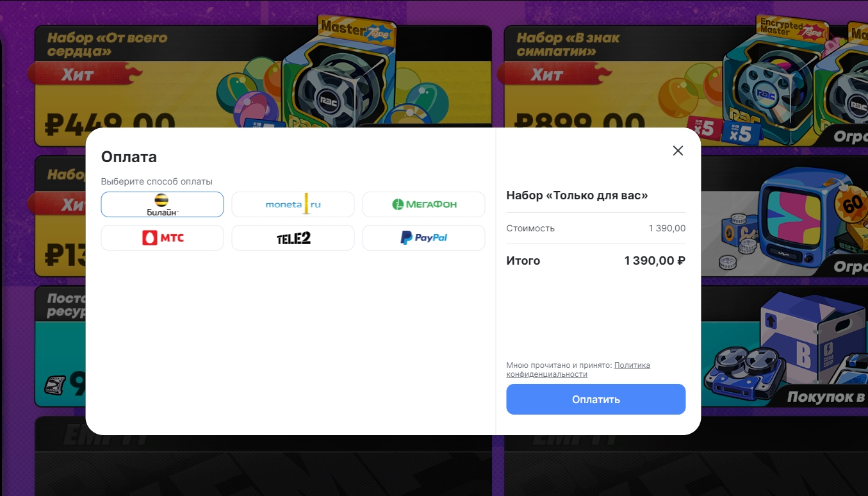This screenshot has width=868, height=496.
Task: Choose moneta.ru payment option
Action: pos(293,204)
